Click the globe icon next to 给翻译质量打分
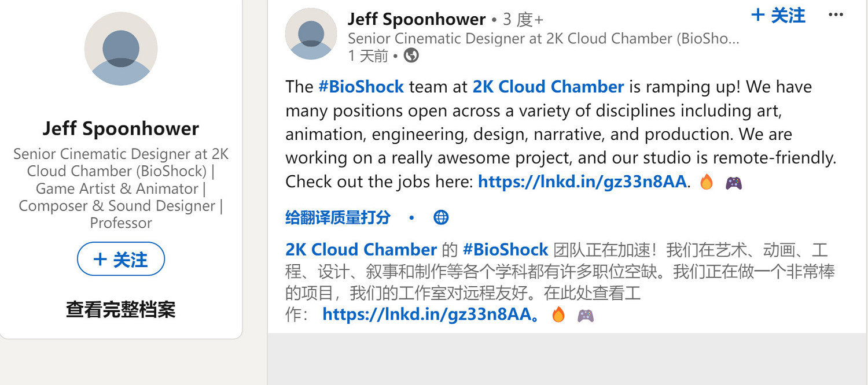The height and width of the screenshot is (385, 868). (x=441, y=217)
